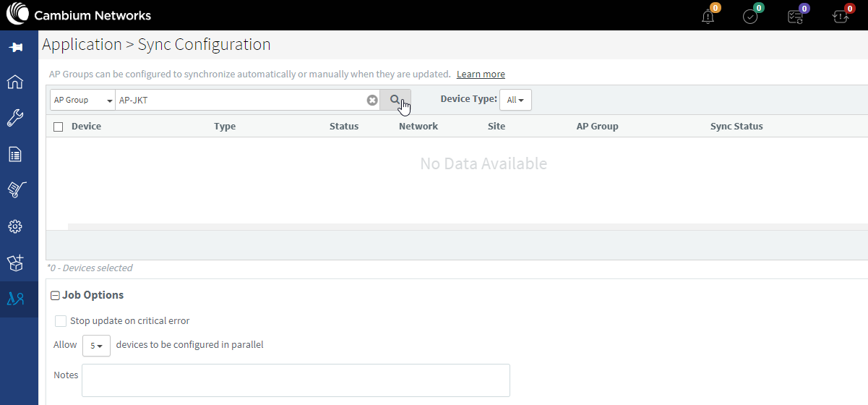
Task: Open the jobs checklist icon in header
Action: click(796, 16)
